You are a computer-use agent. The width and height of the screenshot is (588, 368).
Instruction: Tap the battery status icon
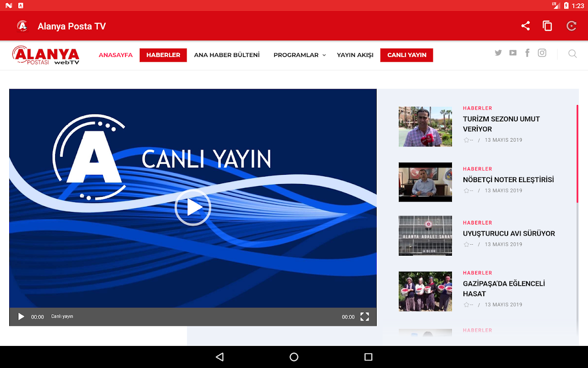coord(566,6)
